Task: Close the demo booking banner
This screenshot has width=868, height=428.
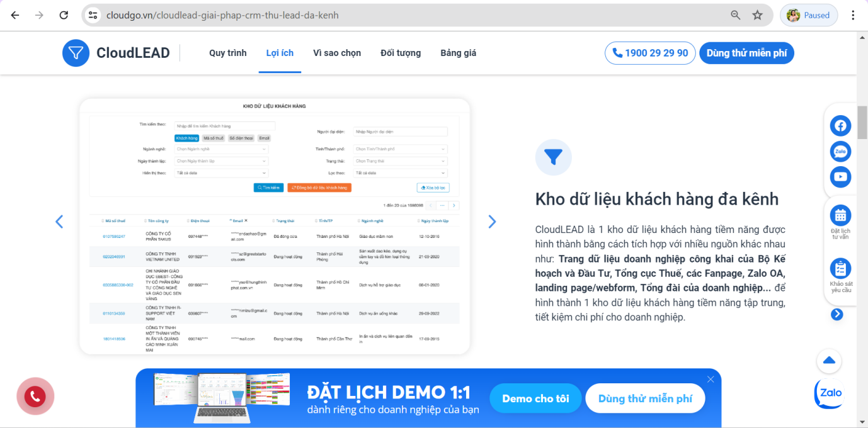Action: (x=711, y=379)
